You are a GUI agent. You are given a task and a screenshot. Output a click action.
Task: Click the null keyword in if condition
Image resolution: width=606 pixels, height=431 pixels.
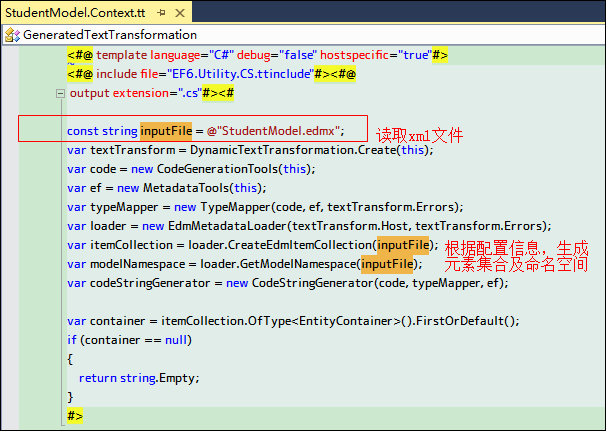click(x=176, y=340)
